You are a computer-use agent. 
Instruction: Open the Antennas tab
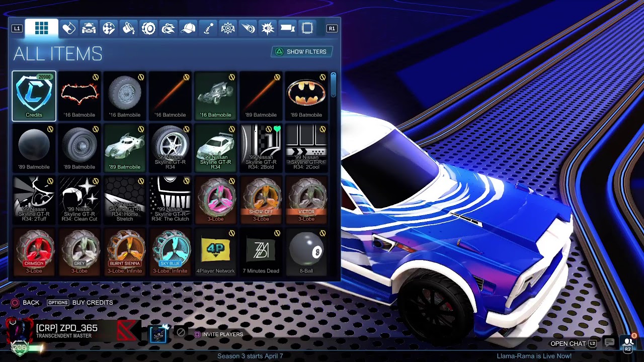208,28
